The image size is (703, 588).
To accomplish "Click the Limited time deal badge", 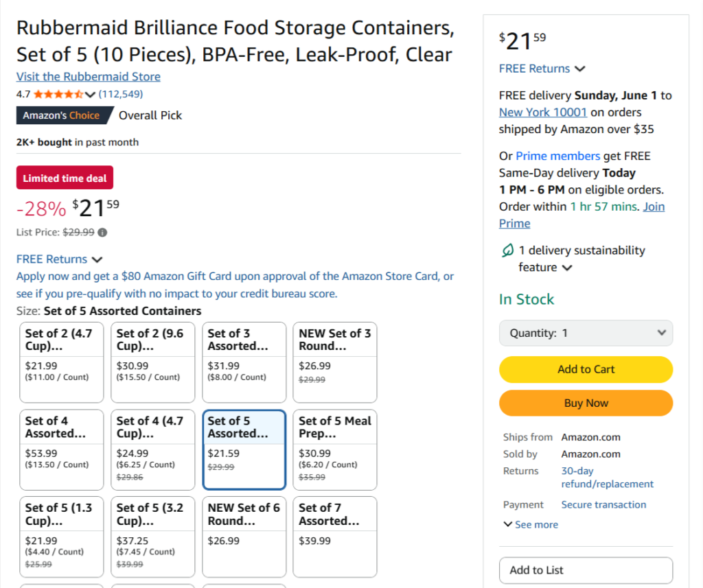I will 65,177.
